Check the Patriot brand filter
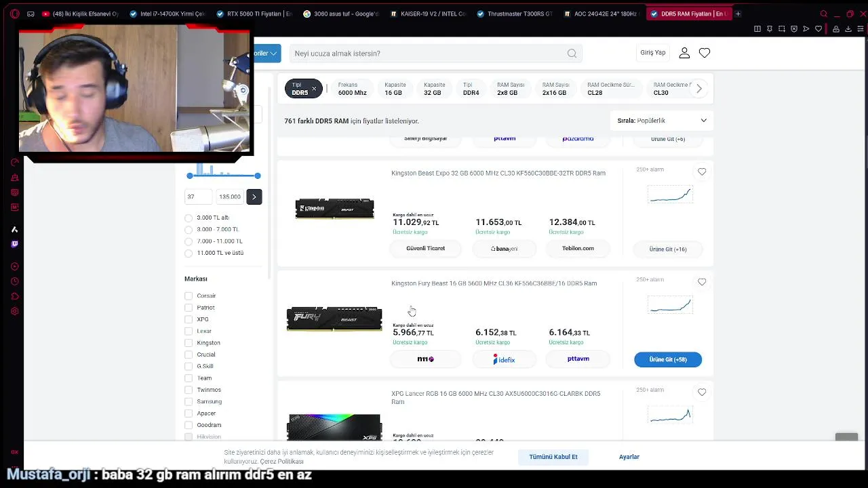 (189, 308)
